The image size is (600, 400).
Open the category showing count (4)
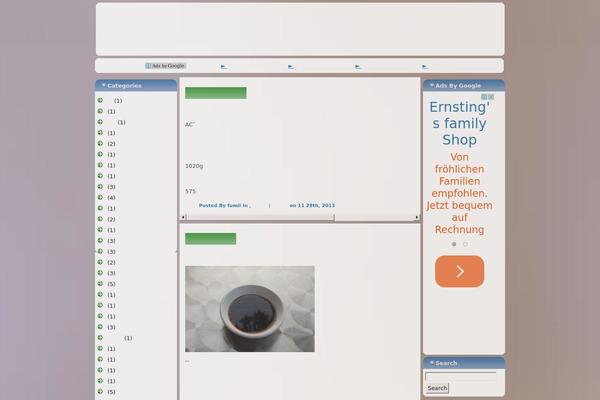coord(111,198)
